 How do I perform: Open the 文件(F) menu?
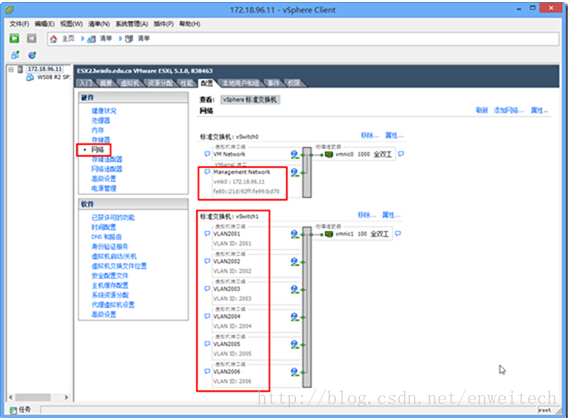coord(19,24)
